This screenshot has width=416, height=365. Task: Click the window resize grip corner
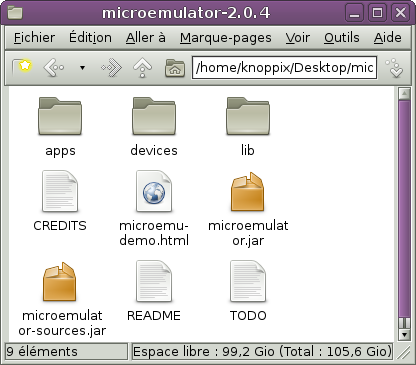[404, 352]
